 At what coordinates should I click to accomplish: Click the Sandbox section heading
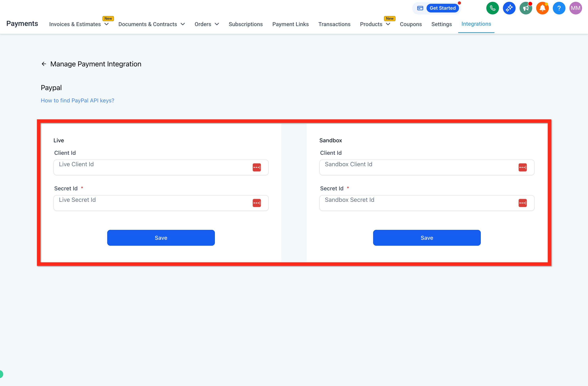[x=331, y=141]
